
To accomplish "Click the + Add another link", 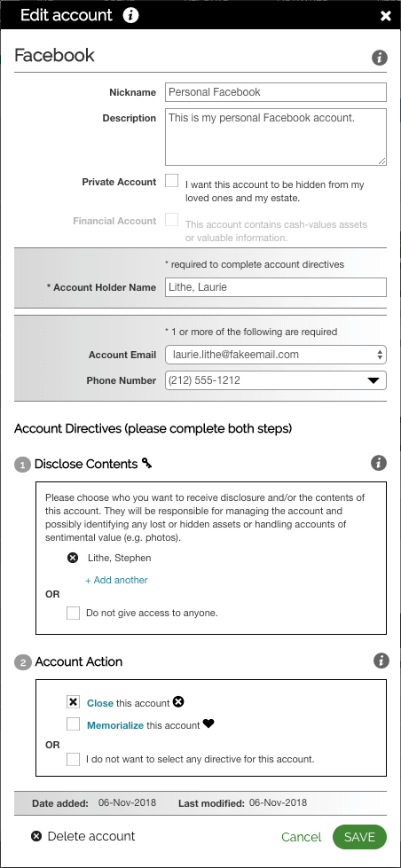I will 116,580.
